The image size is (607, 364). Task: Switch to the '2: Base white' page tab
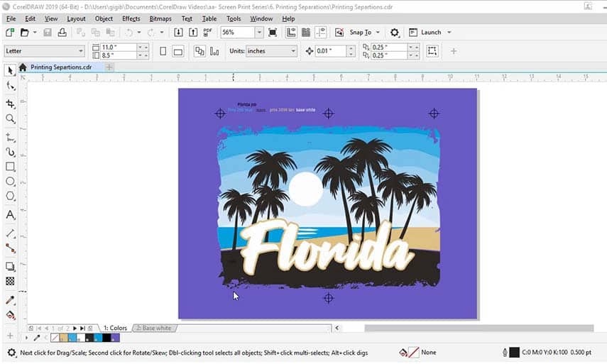click(x=154, y=328)
